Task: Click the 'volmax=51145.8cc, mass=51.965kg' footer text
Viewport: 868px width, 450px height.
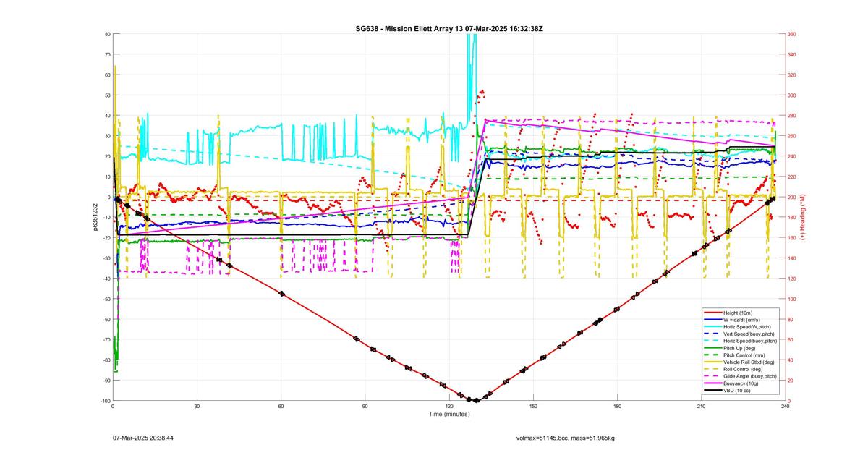Action: (x=565, y=438)
